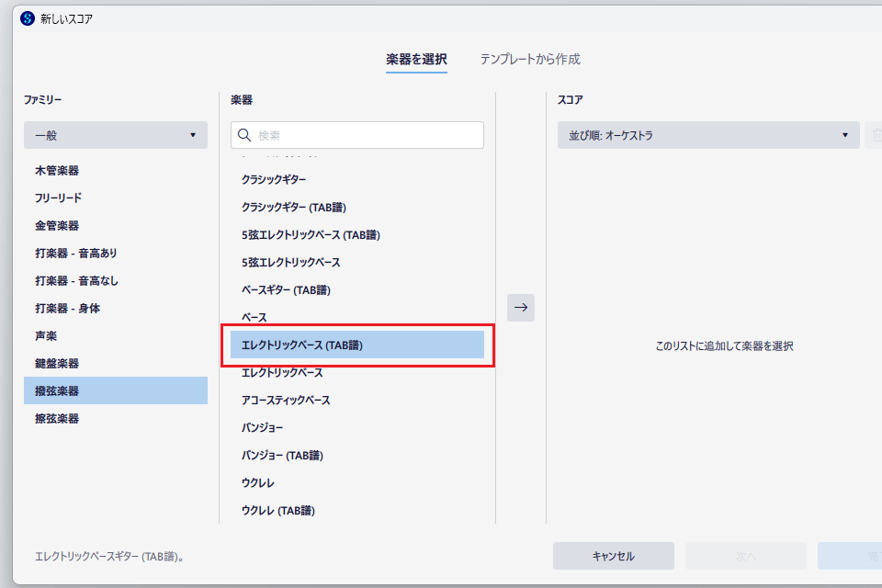
Task: Select クラシックギター instrument
Action: click(274, 180)
